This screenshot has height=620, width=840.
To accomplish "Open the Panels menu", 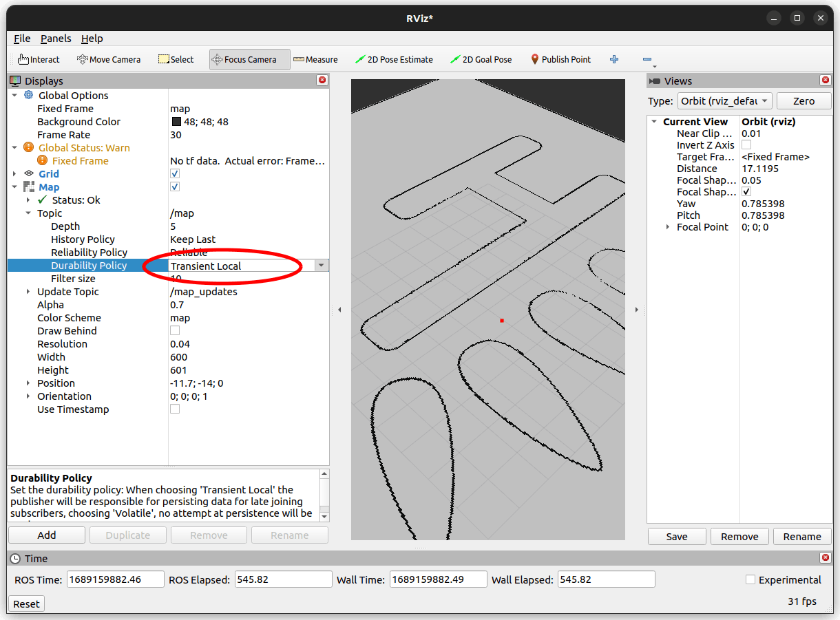I will (x=56, y=39).
